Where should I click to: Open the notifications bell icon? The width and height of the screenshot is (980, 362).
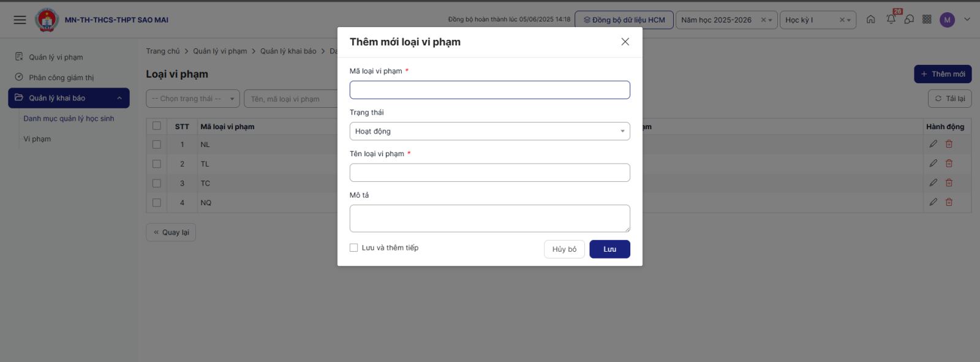(x=891, y=19)
